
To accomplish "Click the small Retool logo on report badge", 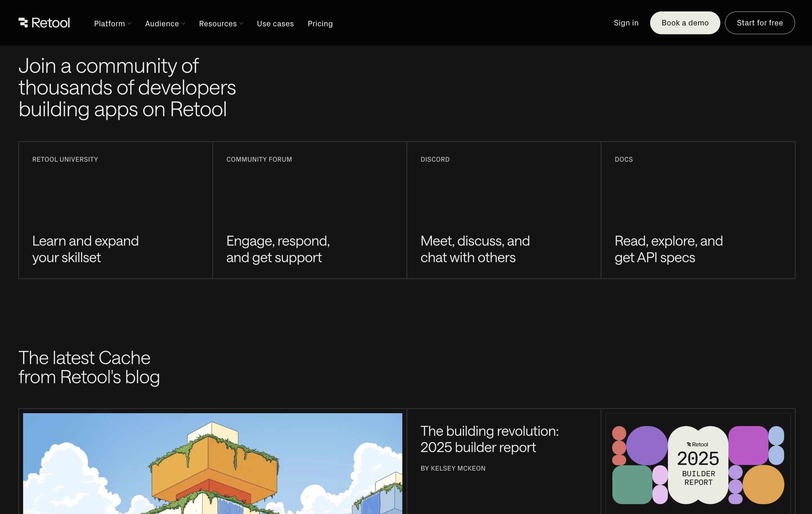I will (697, 445).
